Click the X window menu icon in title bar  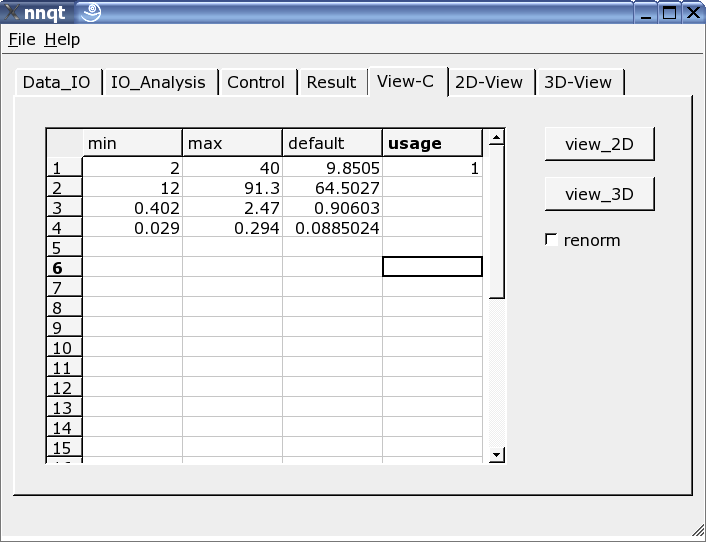click(x=11, y=12)
